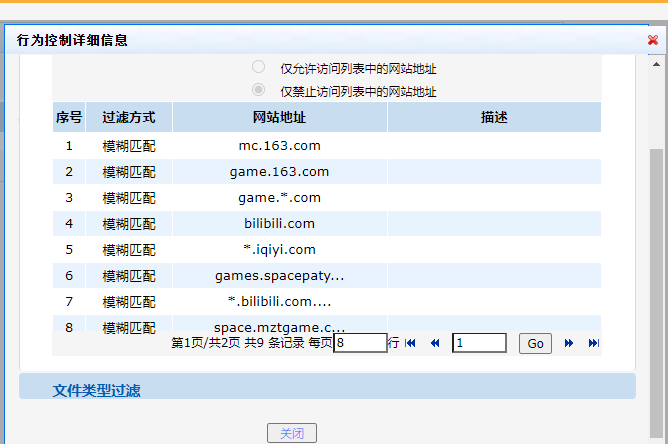The width and height of the screenshot is (668, 444).
Task: Click 模糊匹配 in row 7
Action: tap(129, 302)
